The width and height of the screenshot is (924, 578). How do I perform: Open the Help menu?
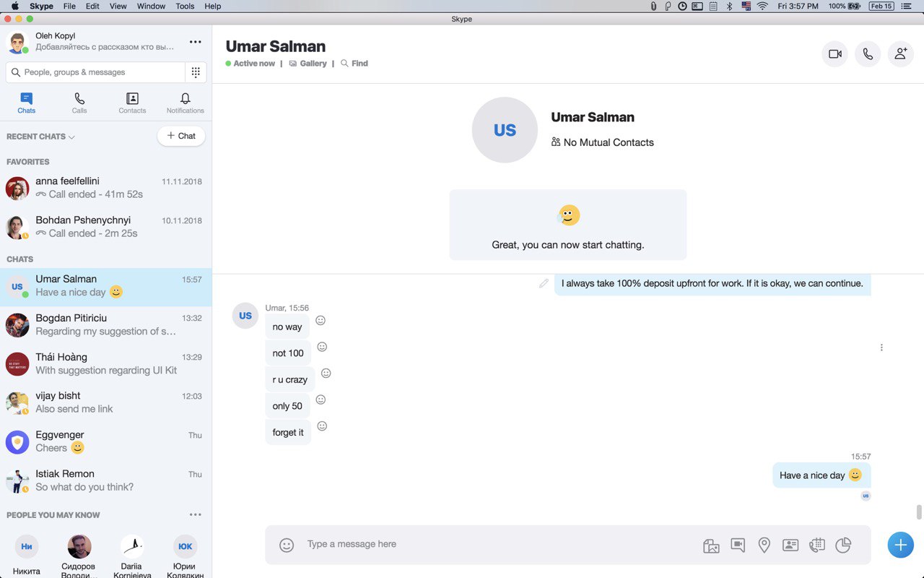pos(213,6)
